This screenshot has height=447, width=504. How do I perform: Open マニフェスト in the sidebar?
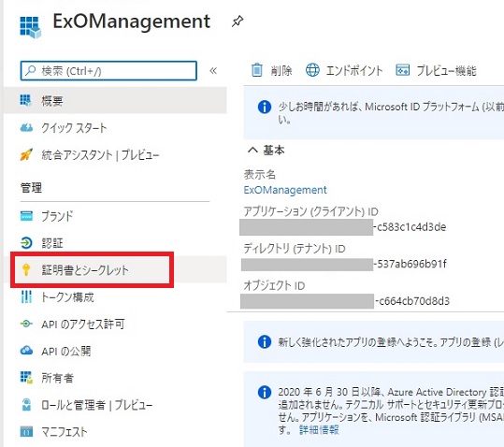(65, 432)
